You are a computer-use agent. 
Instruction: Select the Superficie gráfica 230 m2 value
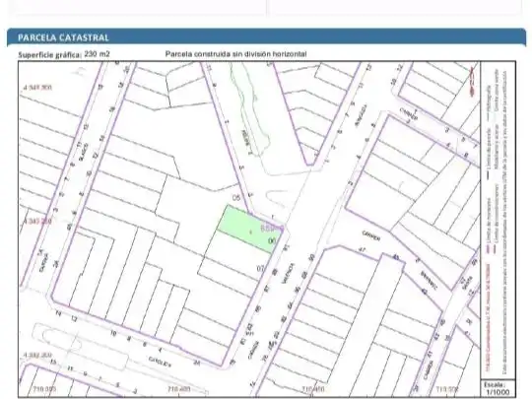(x=97, y=54)
